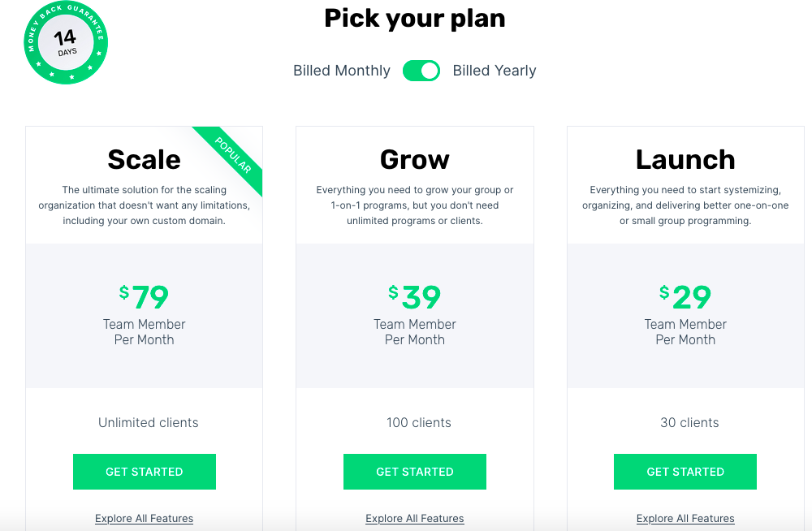The image size is (812, 531).
Task: Click the Launch plan heading
Action: (685, 159)
